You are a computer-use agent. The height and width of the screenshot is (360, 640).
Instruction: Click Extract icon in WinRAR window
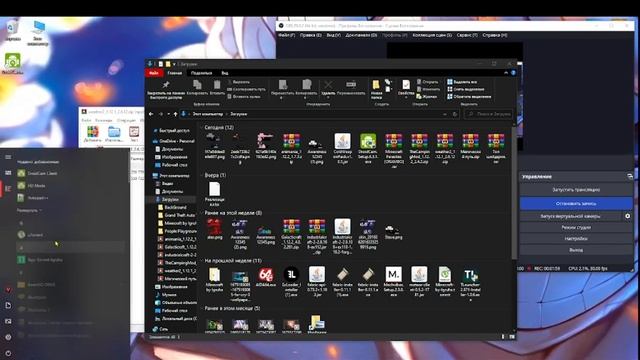click(114, 132)
